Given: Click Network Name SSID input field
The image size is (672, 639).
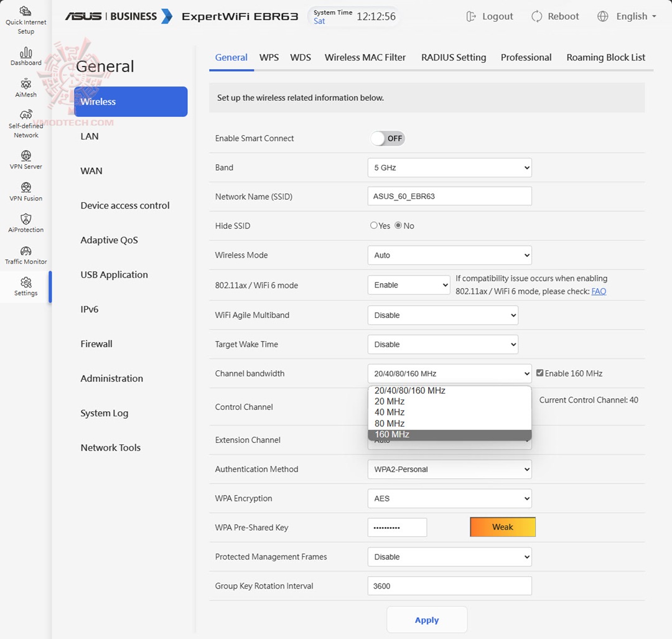Looking at the screenshot, I should click(450, 196).
